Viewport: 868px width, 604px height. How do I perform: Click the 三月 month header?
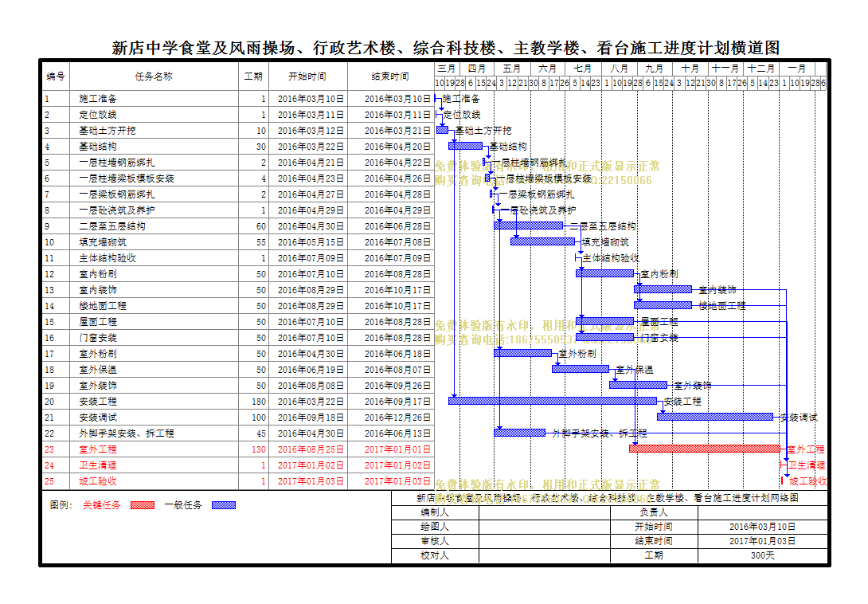click(x=446, y=69)
